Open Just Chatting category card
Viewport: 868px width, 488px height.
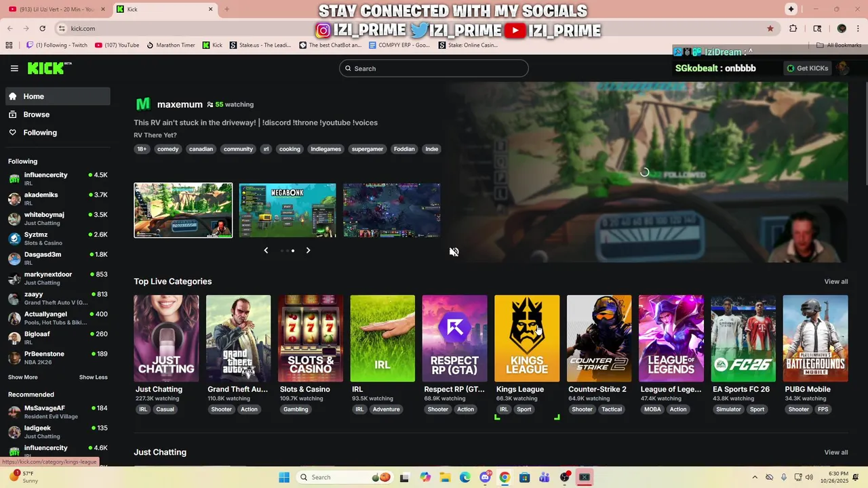[166, 338]
